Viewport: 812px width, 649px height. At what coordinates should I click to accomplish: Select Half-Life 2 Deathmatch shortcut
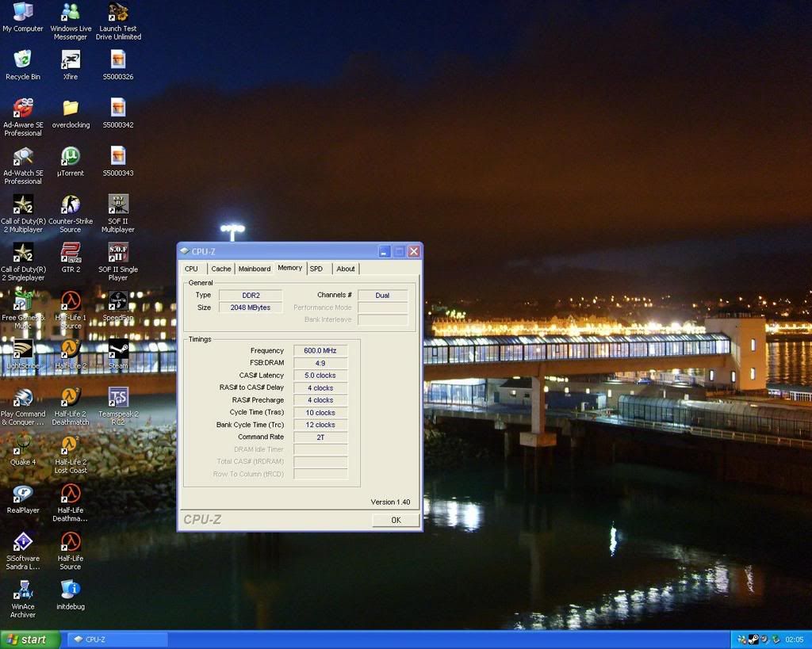[71, 407]
